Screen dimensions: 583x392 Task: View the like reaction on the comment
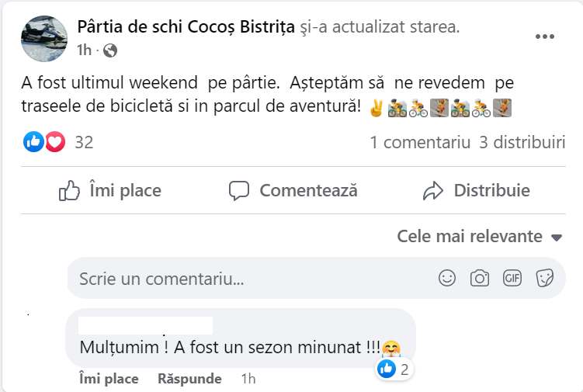387,369
